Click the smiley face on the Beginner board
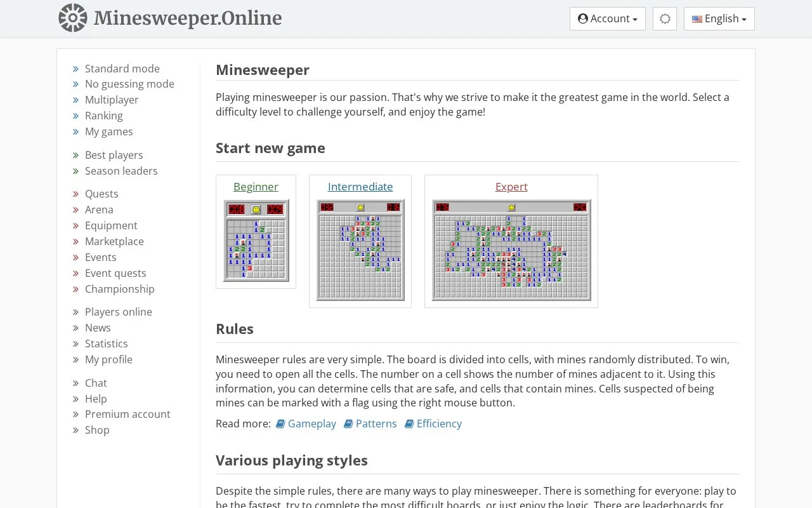This screenshot has width=812, height=508. pos(256,210)
